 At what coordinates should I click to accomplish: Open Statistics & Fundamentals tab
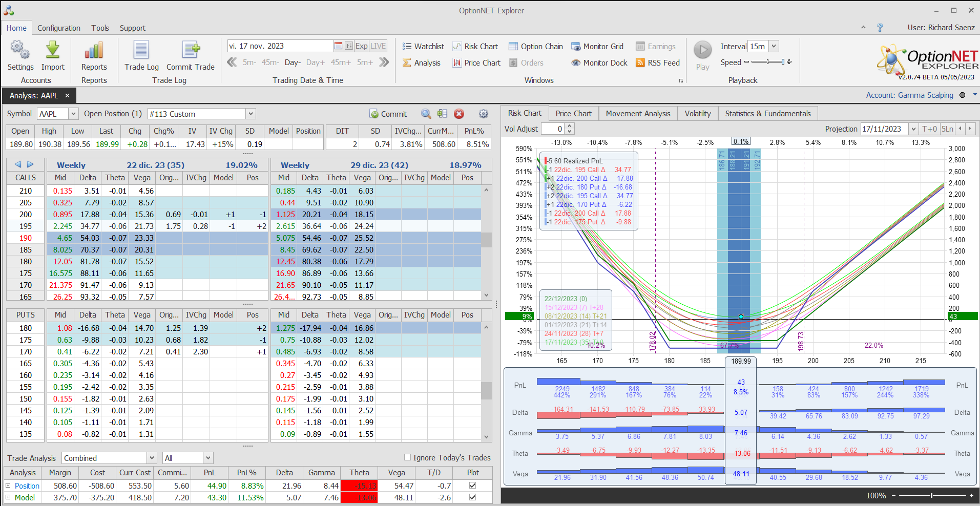pos(768,114)
